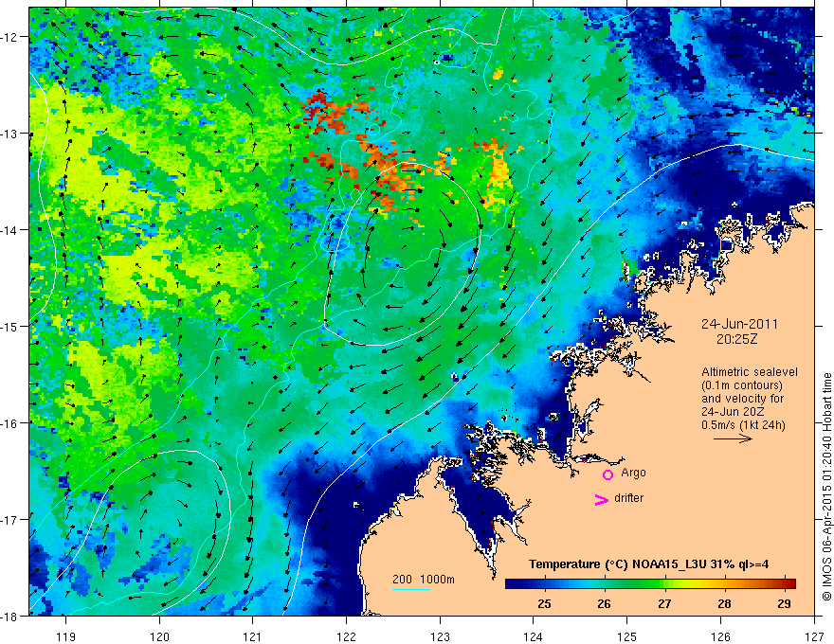Click the '0.5m/s (1kt 24h)' text
834x644 pixels.
[743, 424]
